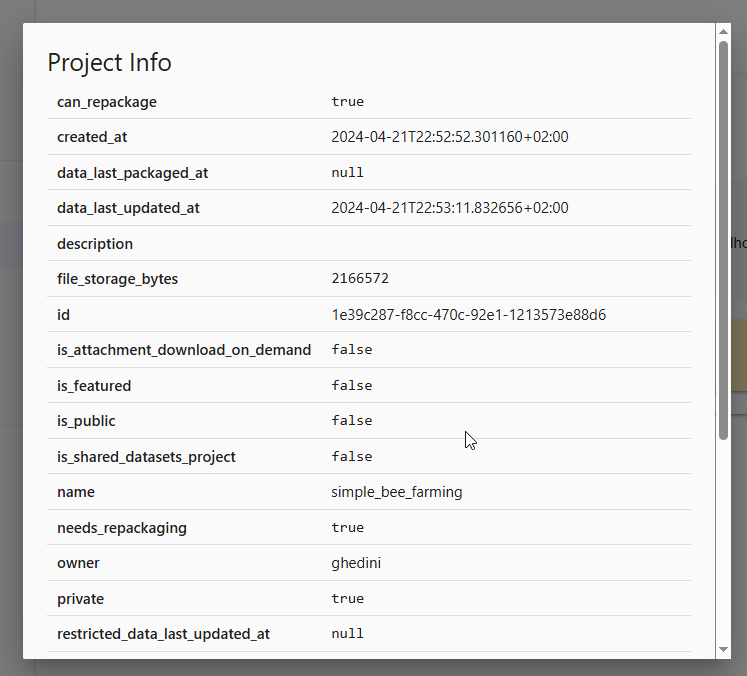The image size is (747, 676).
Task: Select the is_attachment_download_on_demand label
Action: (184, 350)
